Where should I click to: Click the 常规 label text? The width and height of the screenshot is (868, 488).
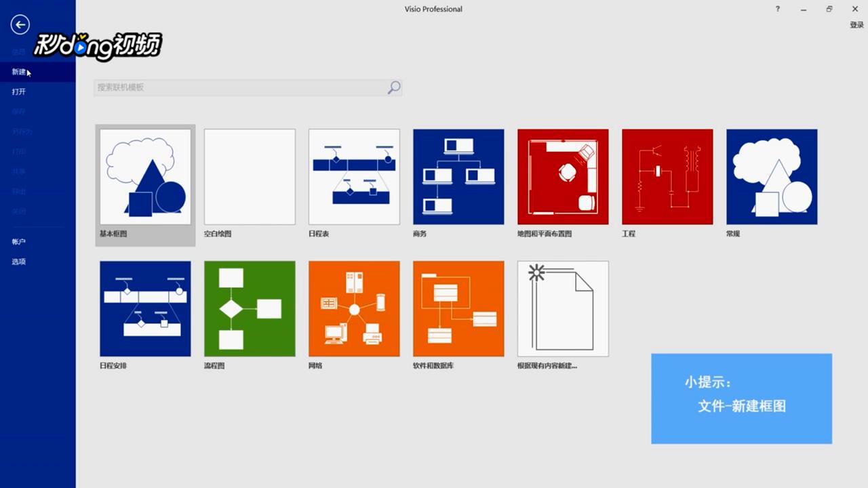pyautogui.click(x=733, y=234)
